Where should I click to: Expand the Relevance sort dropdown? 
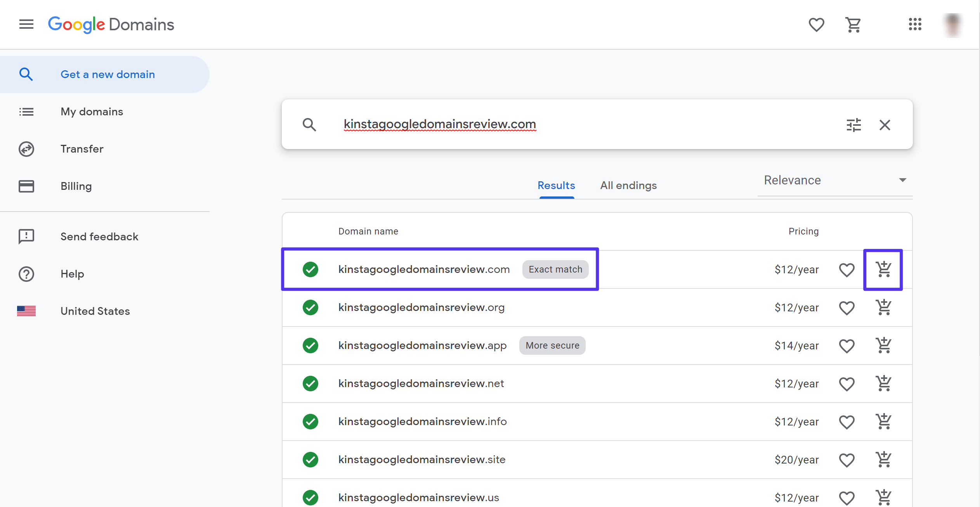click(x=903, y=180)
